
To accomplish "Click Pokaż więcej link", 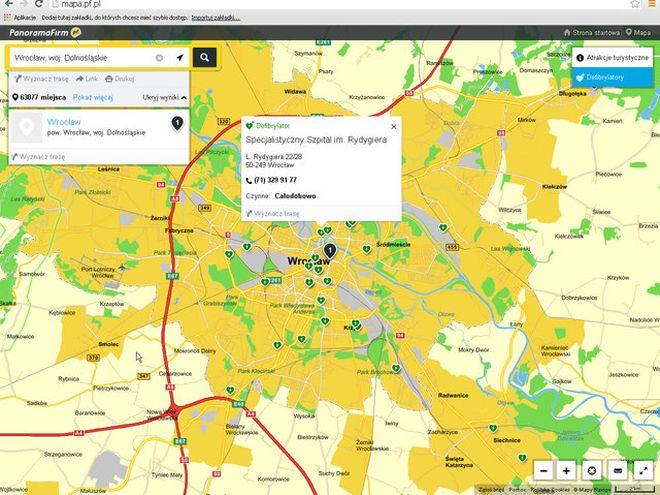I will click(x=93, y=97).
